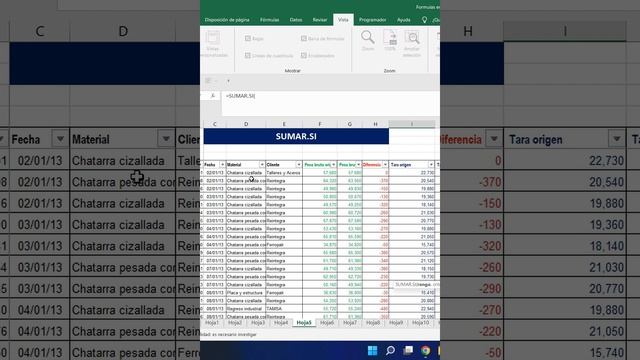Open the Programador ribbon tab
This screenshot has width=640, height=360.
[372, 20]
